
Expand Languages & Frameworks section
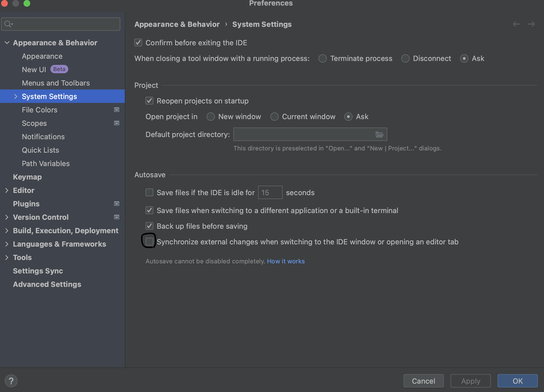(x=7, y=244)
